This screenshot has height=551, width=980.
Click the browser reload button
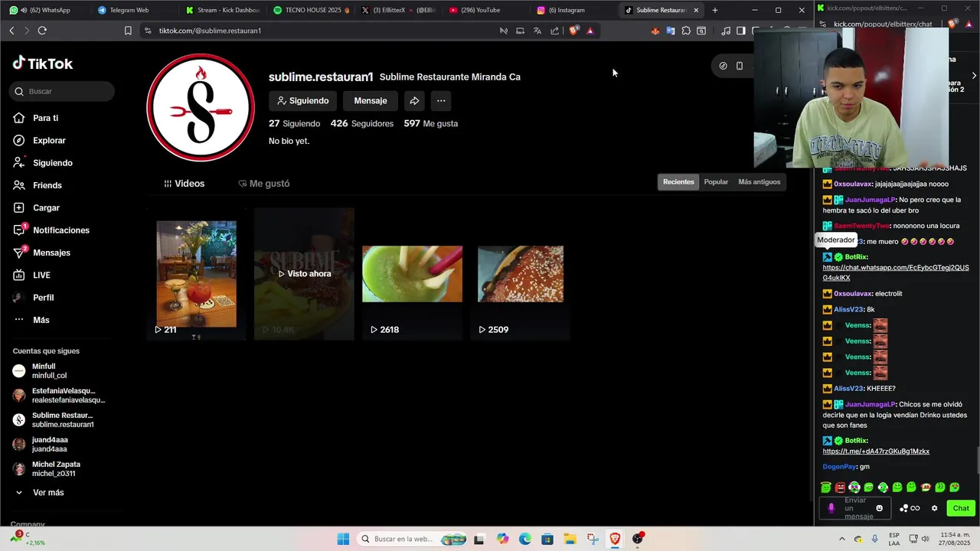pyautogui.click(x=42, y=31)
